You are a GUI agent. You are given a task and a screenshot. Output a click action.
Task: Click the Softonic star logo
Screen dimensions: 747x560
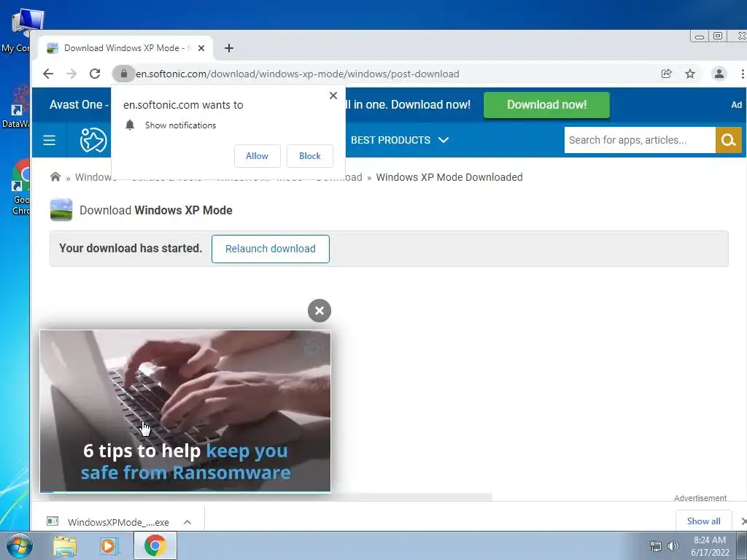(93, 140)
